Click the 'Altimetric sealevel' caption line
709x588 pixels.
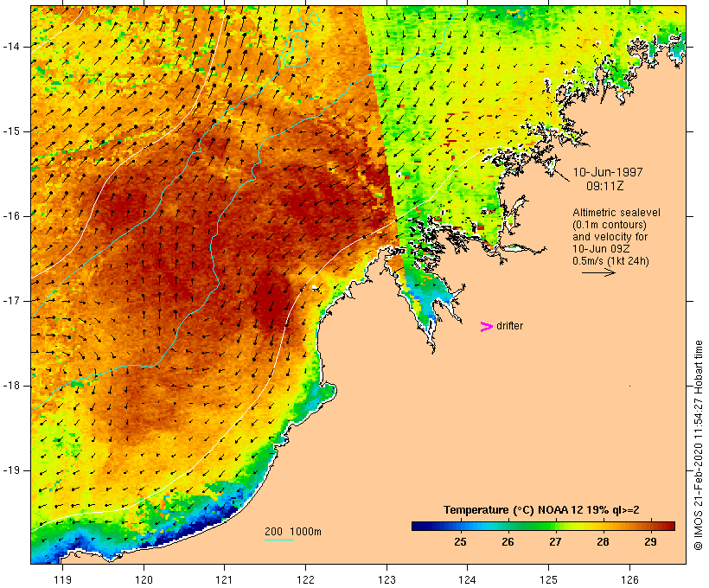[x=616, y=213]
